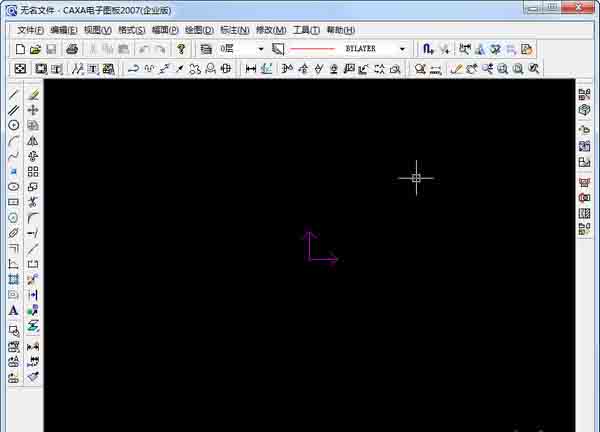
Task: Click the New file icon
Action: pos(21,48)
